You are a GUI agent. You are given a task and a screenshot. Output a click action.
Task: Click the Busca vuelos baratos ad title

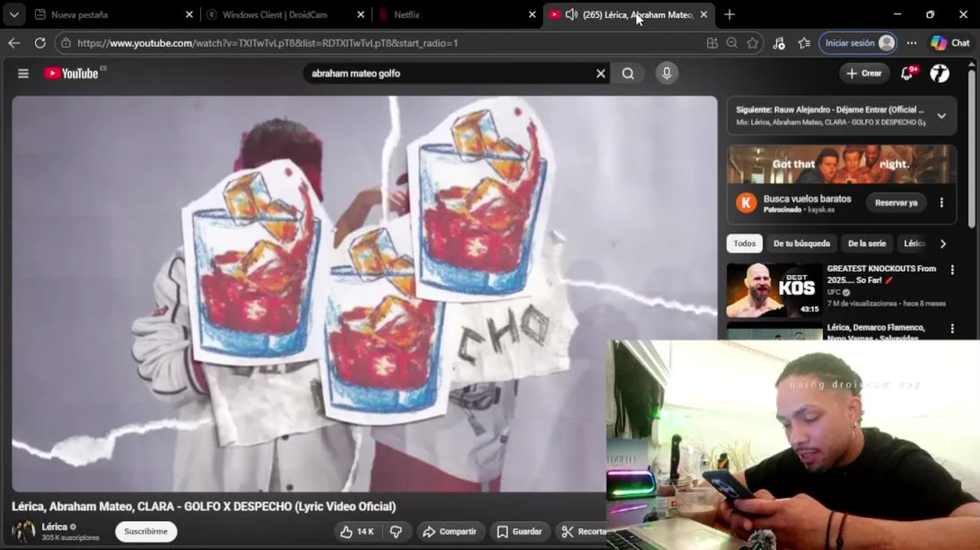(808, 199)
